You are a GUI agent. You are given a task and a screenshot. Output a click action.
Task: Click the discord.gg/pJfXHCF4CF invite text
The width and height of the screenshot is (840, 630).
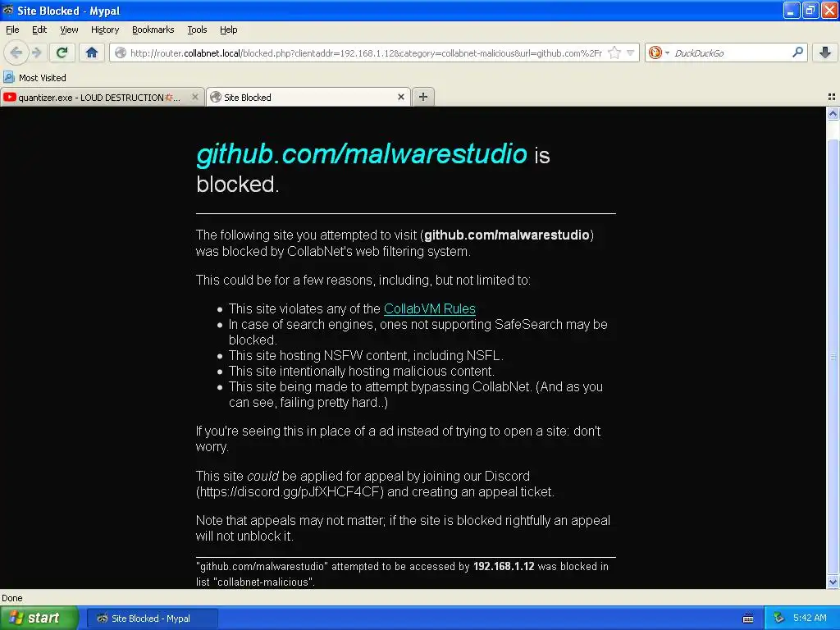[290, 492]
